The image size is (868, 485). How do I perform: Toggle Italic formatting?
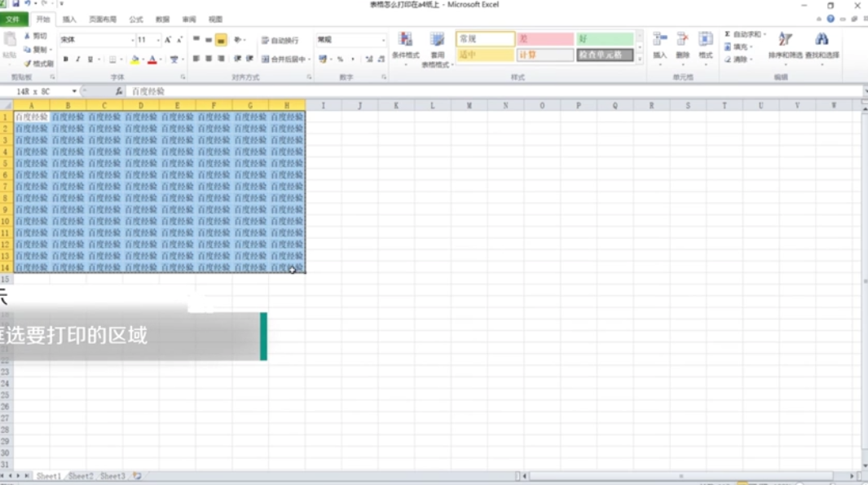pyautogui.click(x=77, y=60)
